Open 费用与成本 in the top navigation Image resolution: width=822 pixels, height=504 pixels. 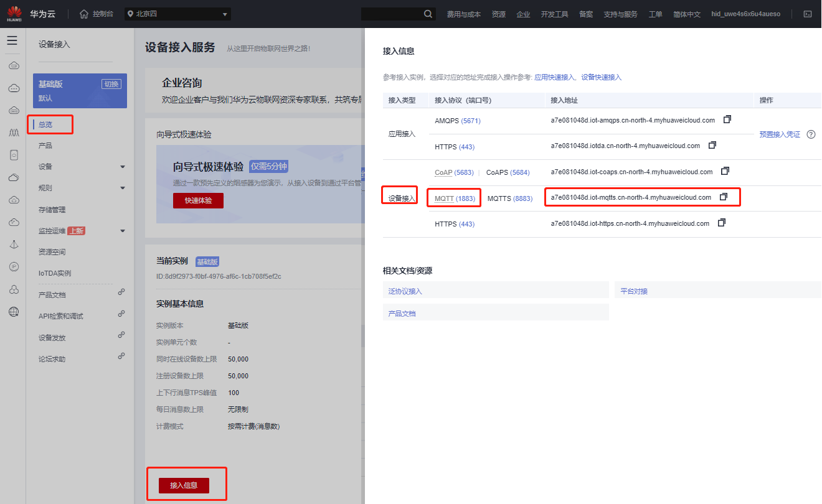pyautogui.click(x=463, y=14)
